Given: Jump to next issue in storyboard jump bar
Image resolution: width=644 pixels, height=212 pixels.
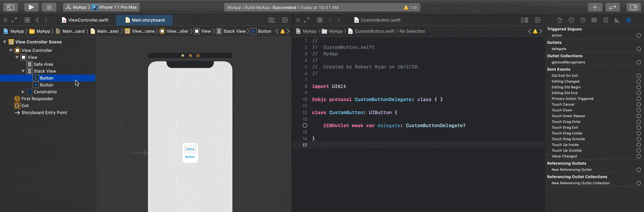Looking at the screenshot, I should pos(288,31).
